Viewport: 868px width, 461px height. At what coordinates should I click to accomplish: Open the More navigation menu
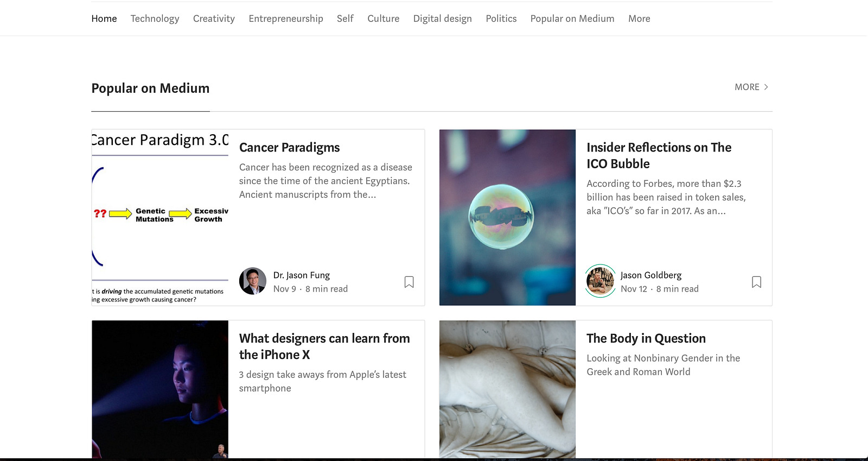(639, 18)
